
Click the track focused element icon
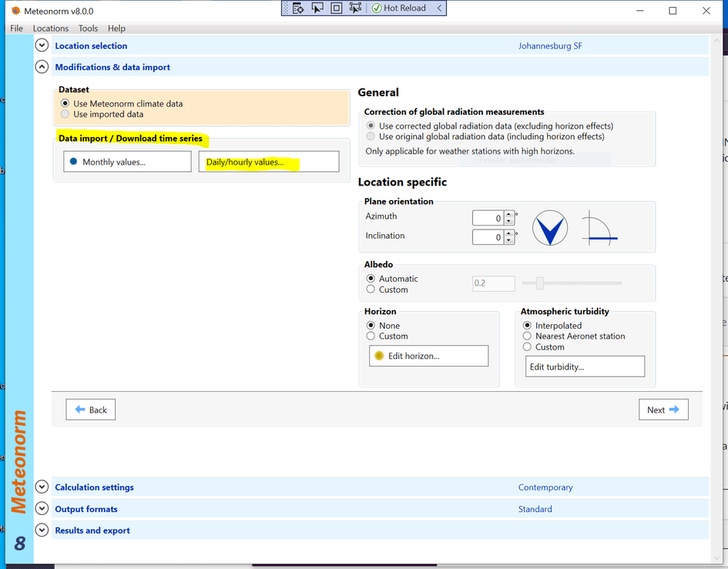point(355,8)
